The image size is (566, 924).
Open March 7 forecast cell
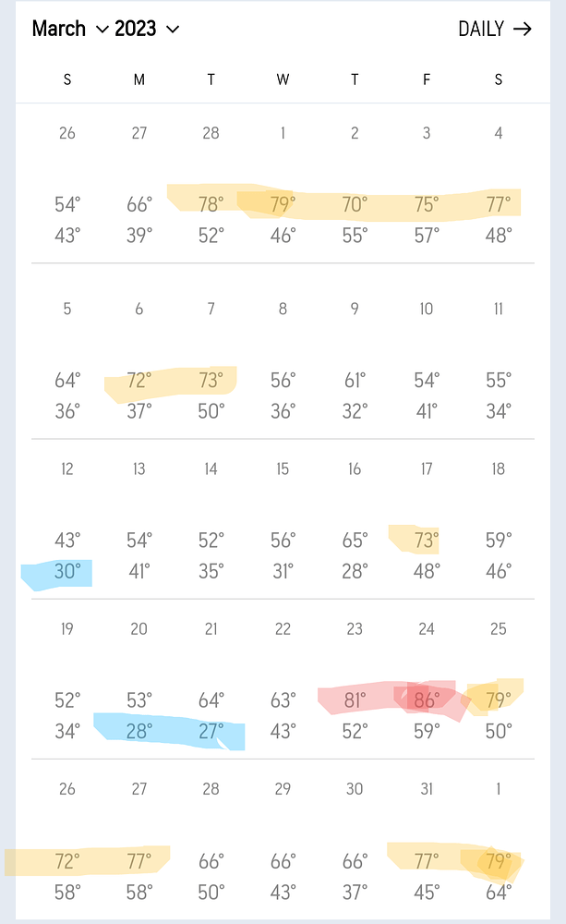coord(211,360)
